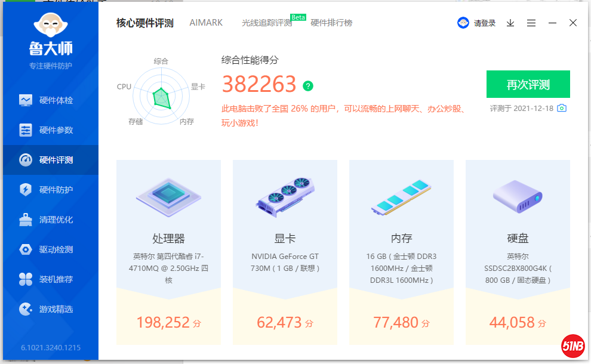Switch to AIMARK tab
The height and width of the screenshot is (364, 591).
point(206,23)
